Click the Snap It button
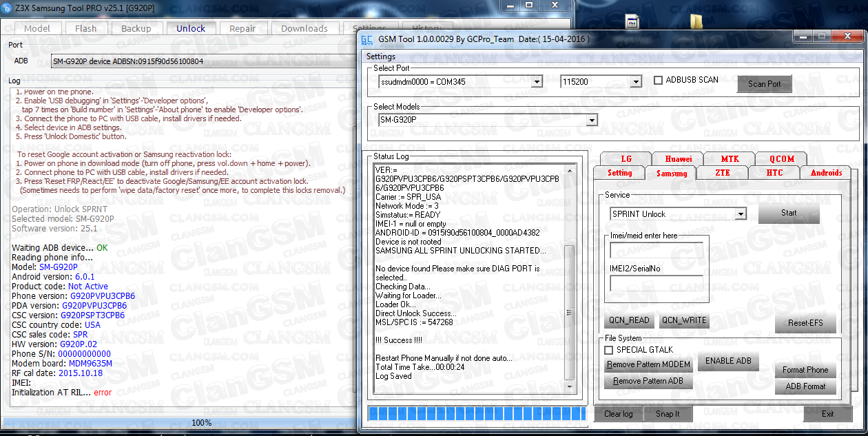The image size is (868, 436). [668, 414]
